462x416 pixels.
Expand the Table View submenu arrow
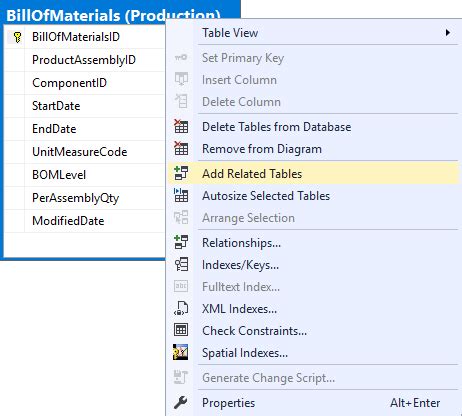tap(448, 33)
